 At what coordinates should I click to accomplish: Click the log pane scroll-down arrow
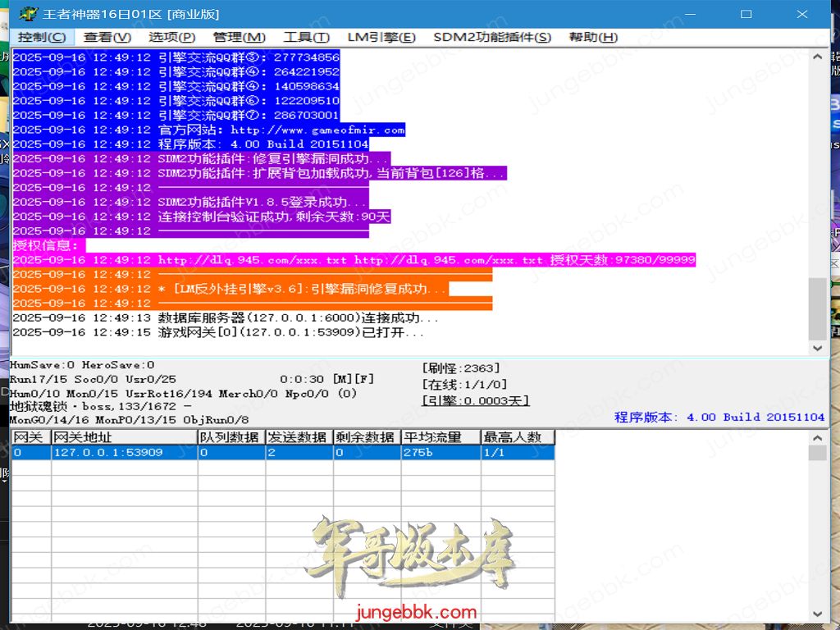pyautogui.click(x=817, y=348)
